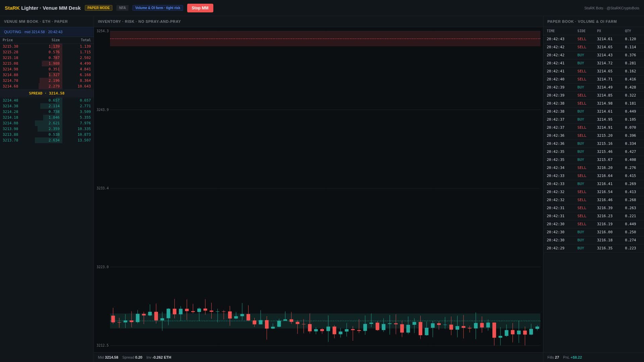
Task: Click the Fills 27 counter
Action: point(553,358)
